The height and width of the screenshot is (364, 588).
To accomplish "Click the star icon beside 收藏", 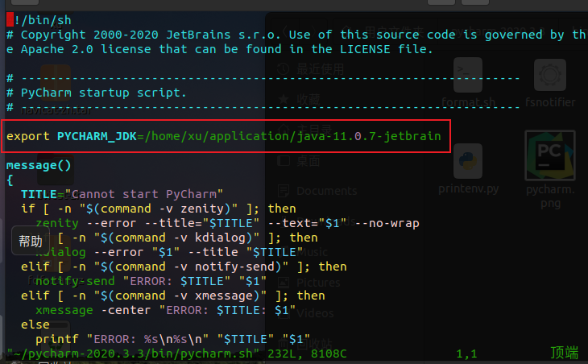I will [284, 99].
